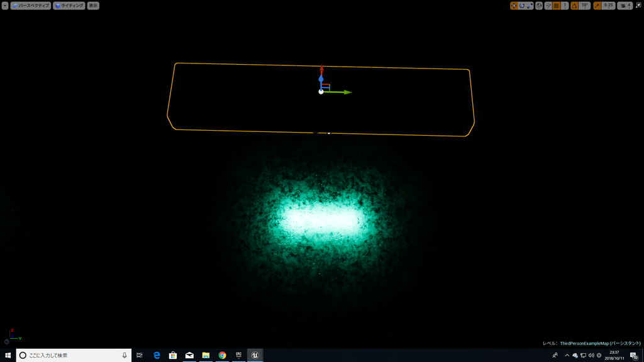Enable surface snapping
The height and width of the screenshot is (362, 644).
tap(548, 5)
